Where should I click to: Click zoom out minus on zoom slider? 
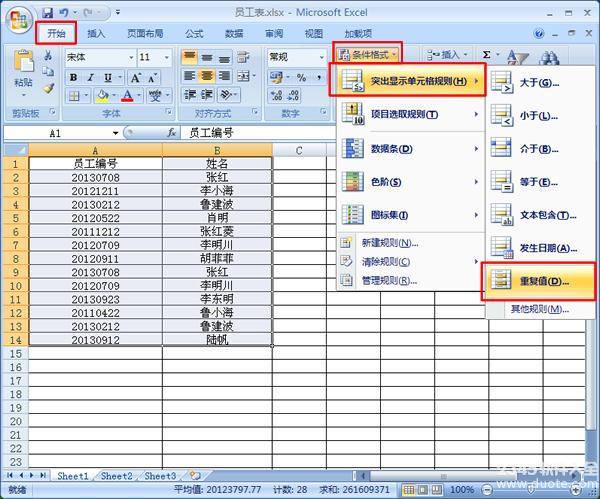click(487, 489)
